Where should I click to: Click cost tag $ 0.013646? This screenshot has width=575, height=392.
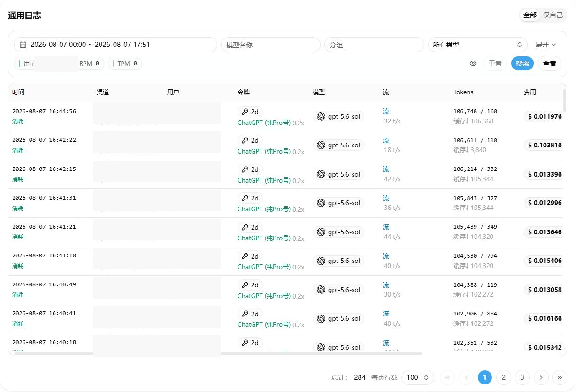click(543, 232)
